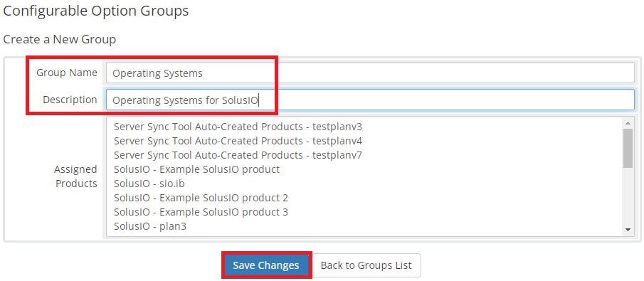Click Save Changes button
Screen dimensions: 644x281
pyautogui.click(x=266, y=265)
